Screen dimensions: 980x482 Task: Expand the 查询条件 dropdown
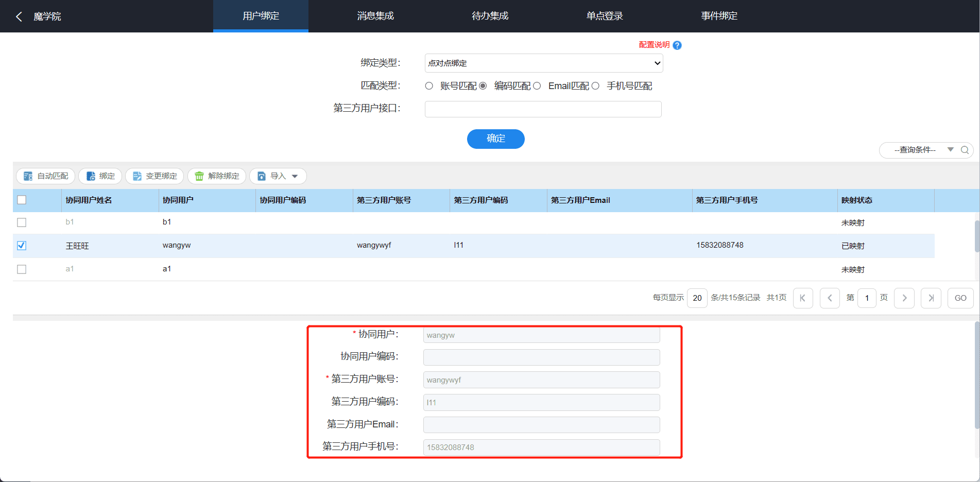click(950, 150)
